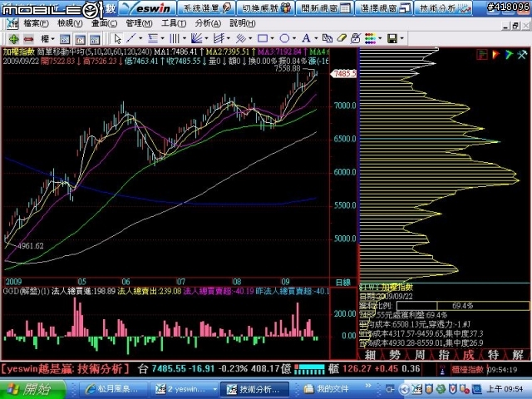Viewport: 532px width, 399px height.
Task: Switch to the 成 tab
Action: [x=469, y=355]
